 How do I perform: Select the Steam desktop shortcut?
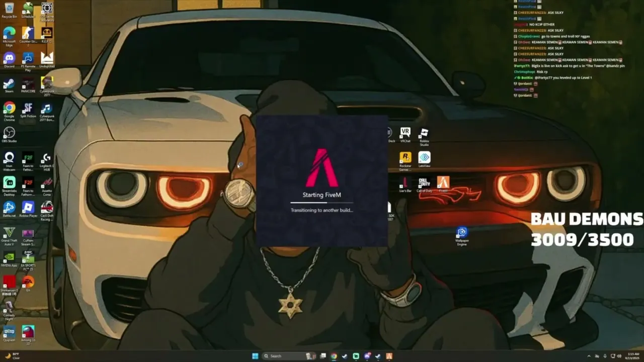click(9, 84)
